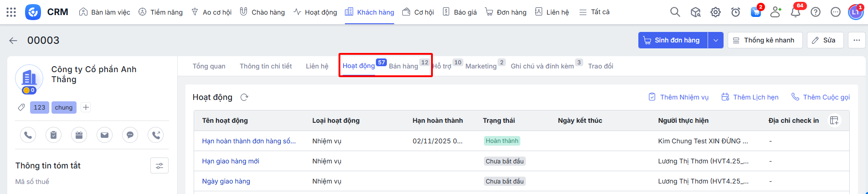
Task: Click the tag label icon
Action: point(21,107)
